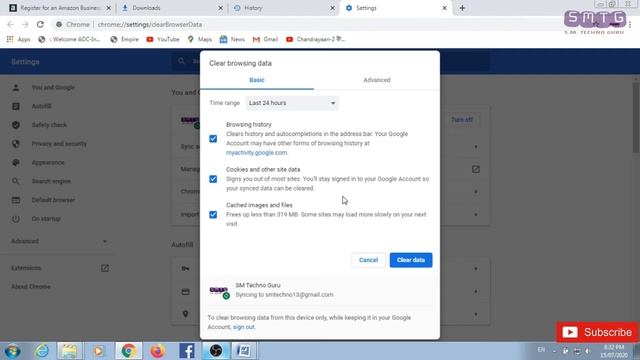Select the Basic tab
This screenshot has height=360, width=640.
[257, 80]
